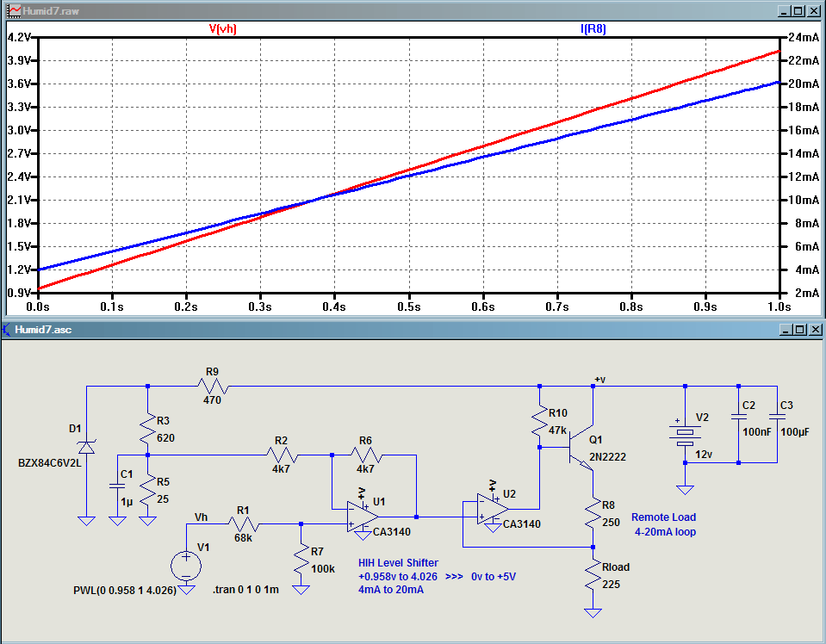Select the ground symbol under Rload

593,612
